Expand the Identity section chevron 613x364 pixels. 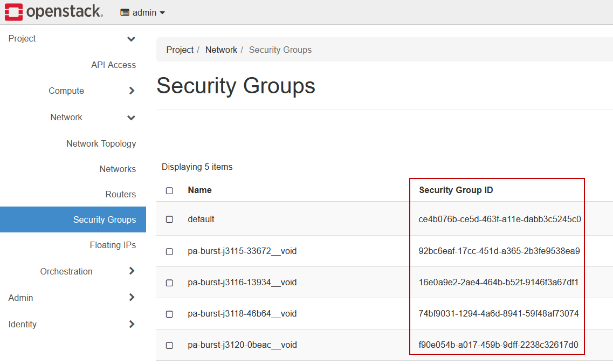(132, 324)
